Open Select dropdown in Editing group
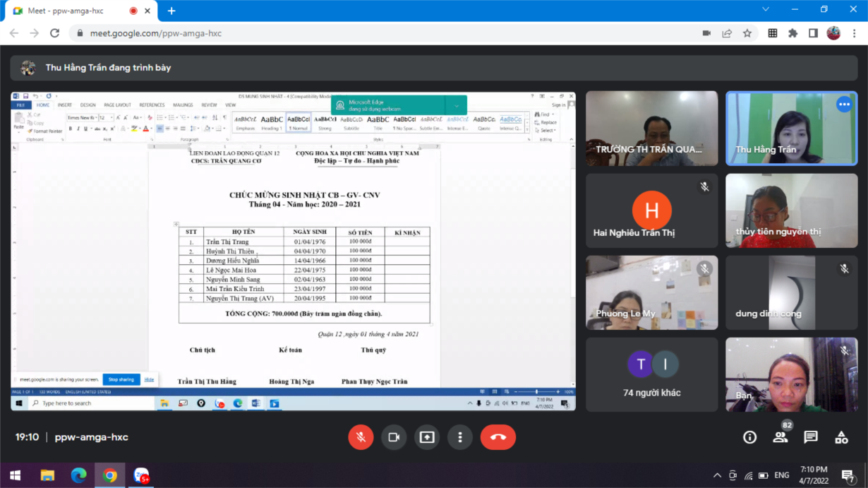 (545, 130)
